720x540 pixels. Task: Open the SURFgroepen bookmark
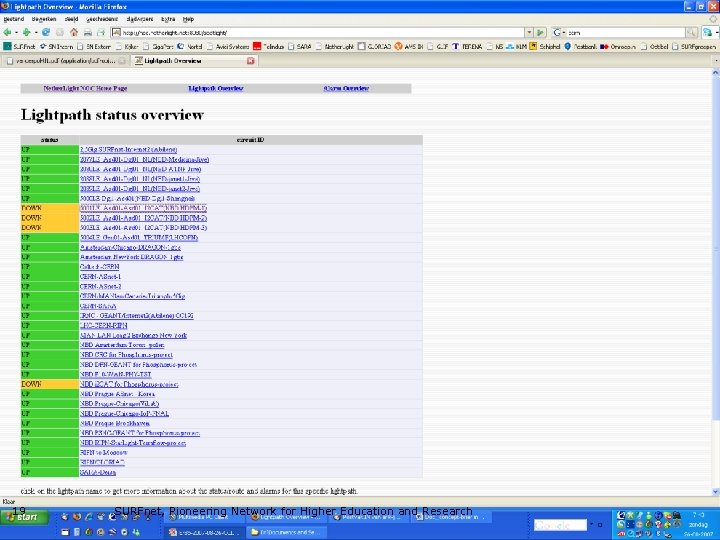(x=694, y=46)
